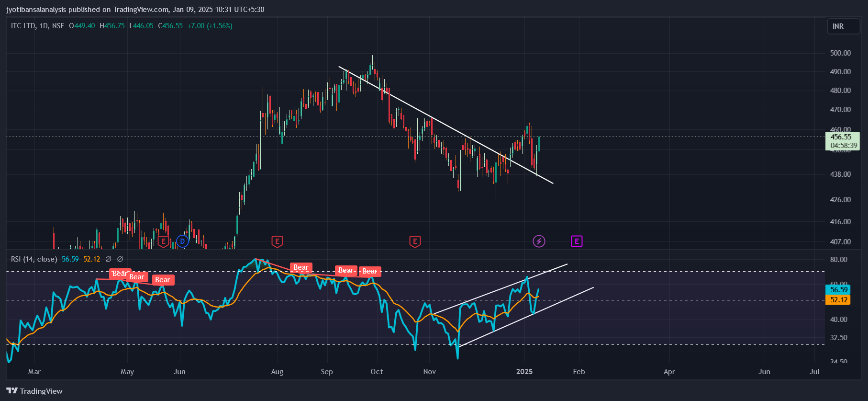Click the RSI legend value 56.59
This screenshot has height=401, width=868.
click(70, 259)
